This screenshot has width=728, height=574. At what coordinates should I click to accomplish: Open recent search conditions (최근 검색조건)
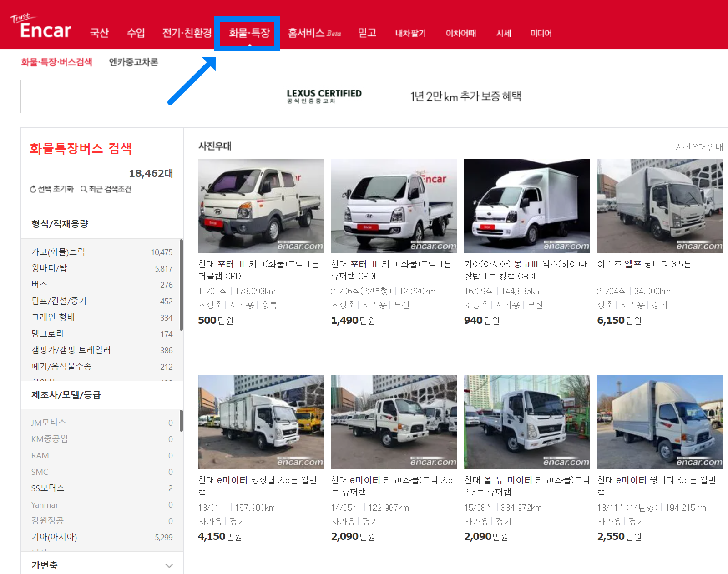coord(106,189)
